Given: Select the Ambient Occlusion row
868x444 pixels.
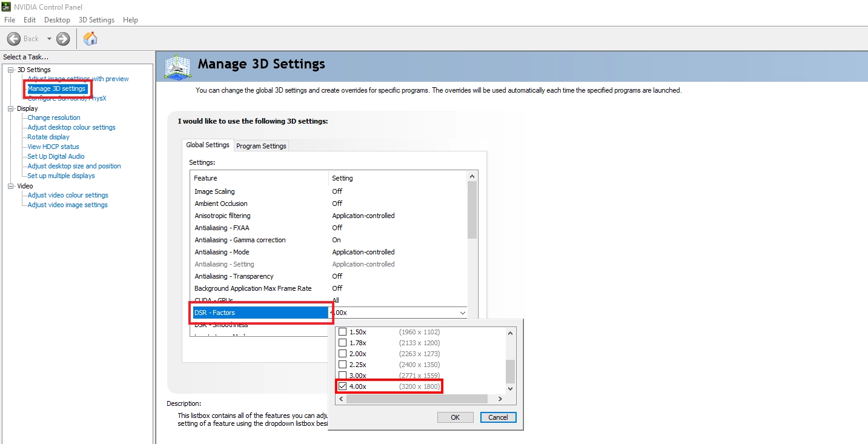Looking at the screenshot, I should click(330, 204).
